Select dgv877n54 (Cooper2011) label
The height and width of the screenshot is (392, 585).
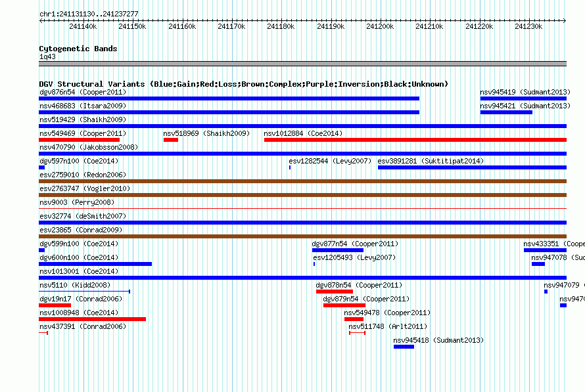[355, 244]
